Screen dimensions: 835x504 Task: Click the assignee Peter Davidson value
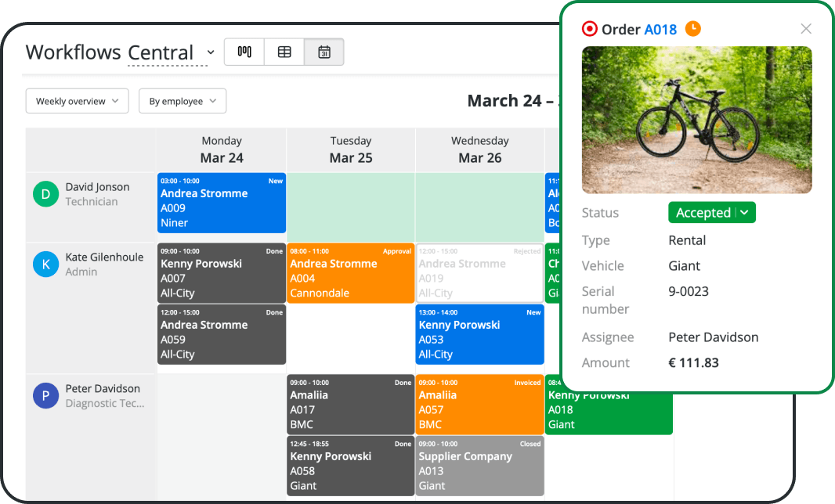[714, 337]
